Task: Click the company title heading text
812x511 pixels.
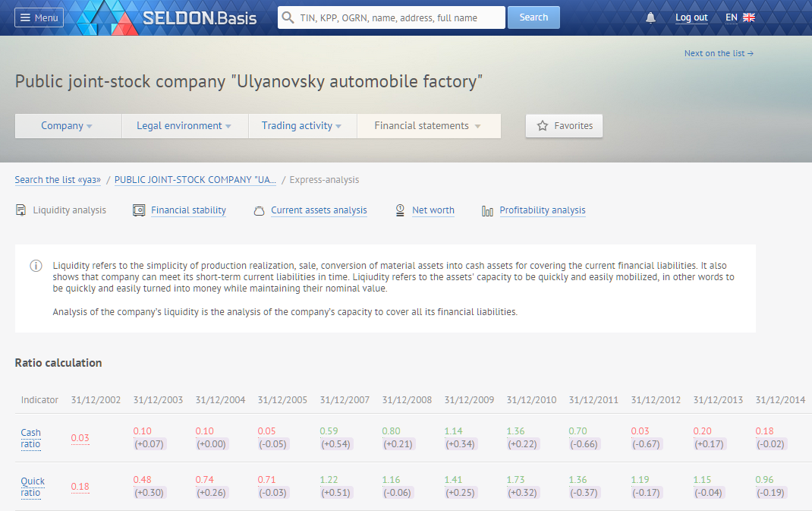Action: click(249, 81)
